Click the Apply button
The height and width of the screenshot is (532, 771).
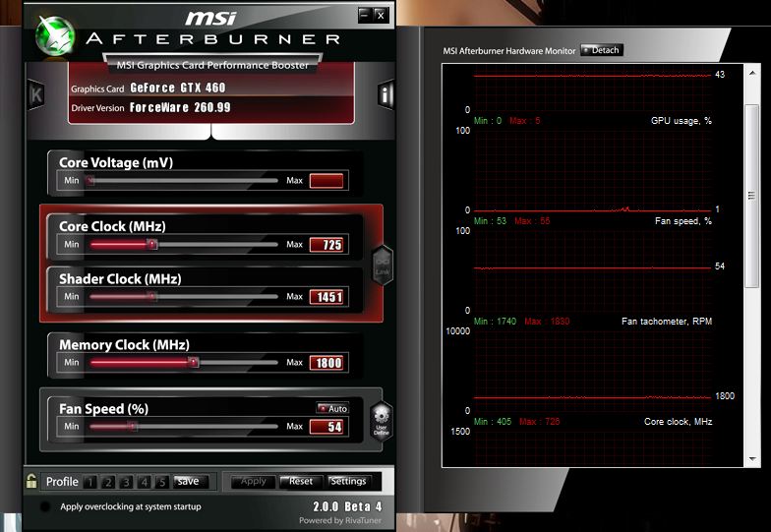(x=254, y=482)
